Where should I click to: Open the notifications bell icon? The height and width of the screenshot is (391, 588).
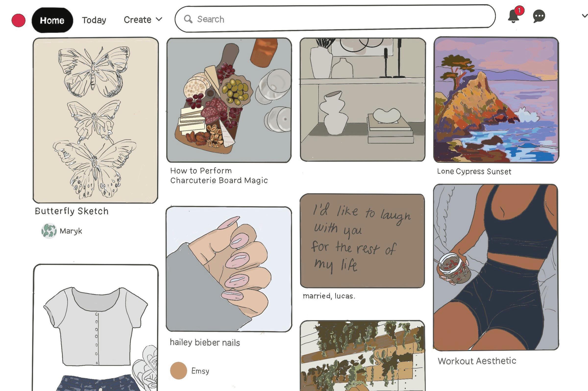pos(514,16)
